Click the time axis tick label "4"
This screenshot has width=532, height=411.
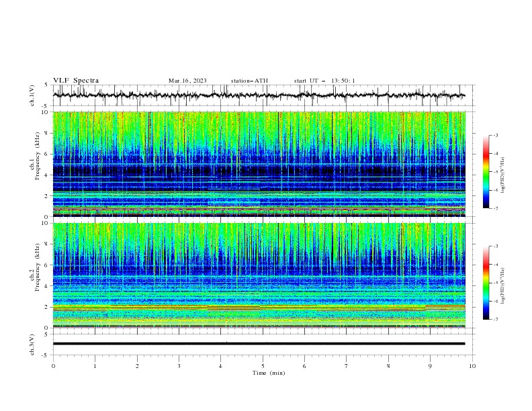click(220, 366)
